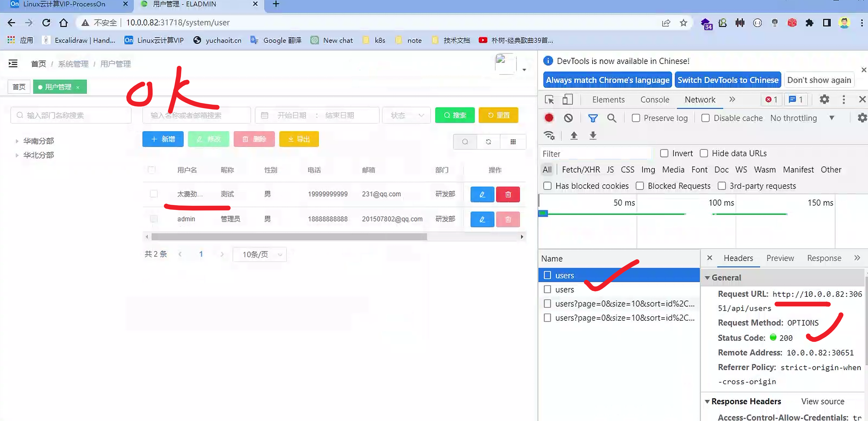This screenshot has height=421, width=868.
Task: Open the 10条/页 page size dropdown
Action: (260, 255)
